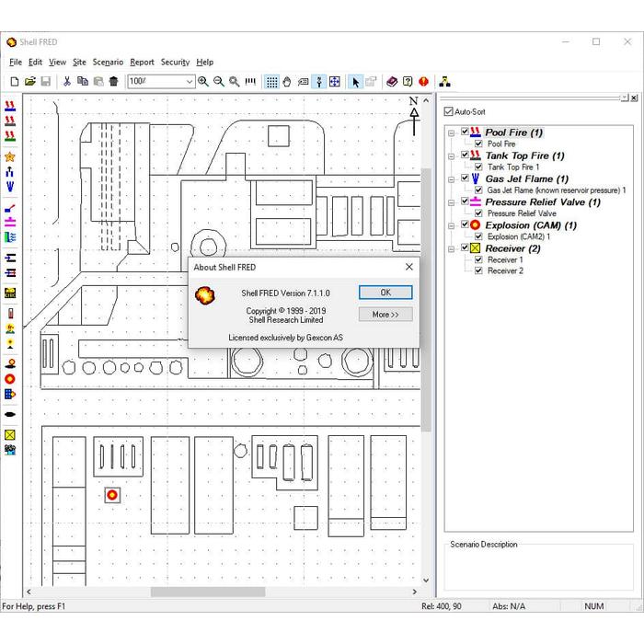
Task: Open the 100% zoom level dropdown
Action: pos(189,82)
